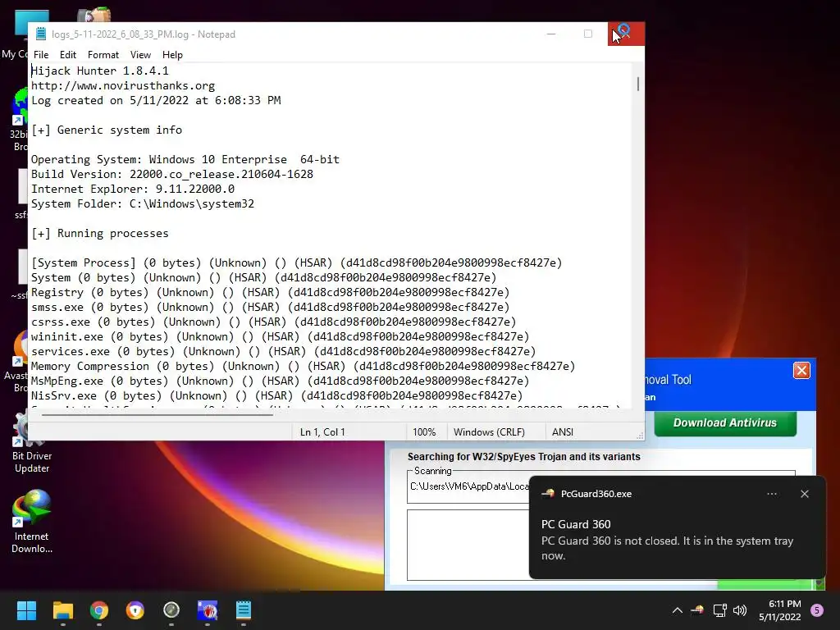The width and height of the screenshot is (840, 630).
Task: Open the Help menu in Notepad
Action: 172,55
